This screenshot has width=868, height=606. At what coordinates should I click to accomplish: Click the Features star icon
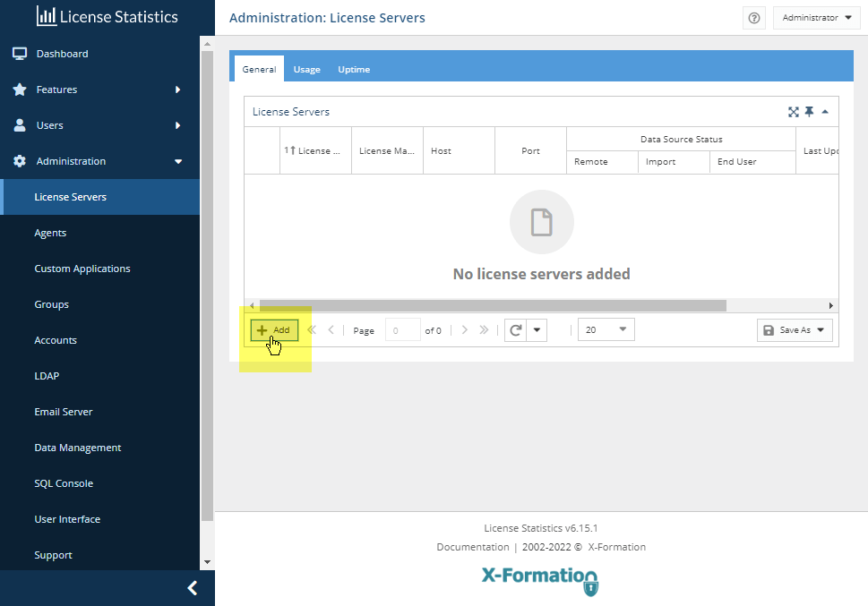(20, 90)
